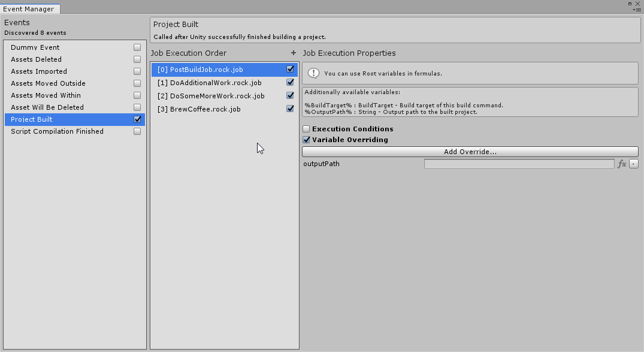Disable the DoAdditionalWork.rock.job checkbox
Viewport: 644px width, 352px height.
[291, 83]
